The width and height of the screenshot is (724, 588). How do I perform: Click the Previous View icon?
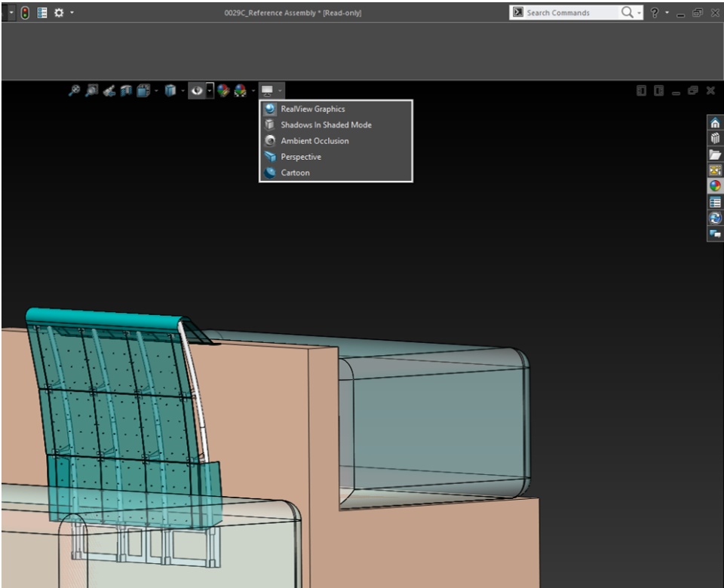tap(109, 90)
